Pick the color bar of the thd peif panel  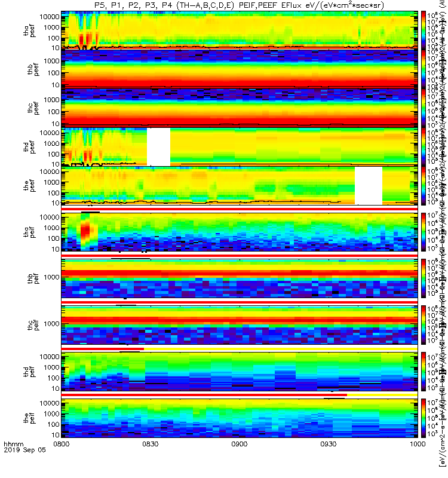tap(424, 371)
